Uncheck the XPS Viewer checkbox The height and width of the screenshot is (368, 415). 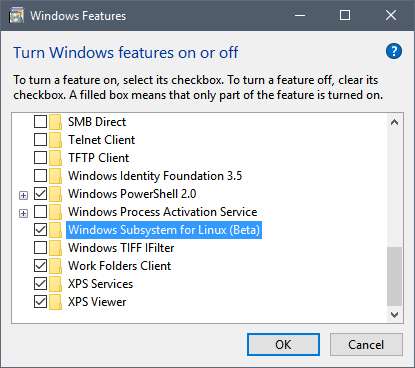tap(40, 302)
